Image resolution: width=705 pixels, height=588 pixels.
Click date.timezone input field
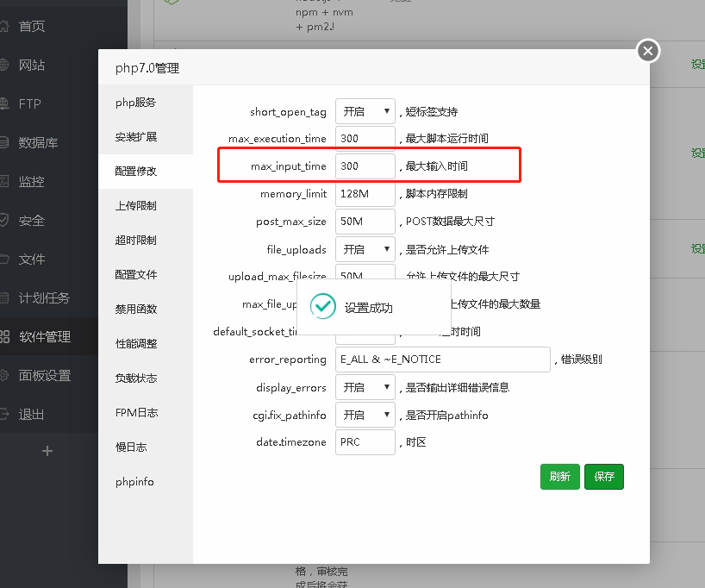pos(365,442)
